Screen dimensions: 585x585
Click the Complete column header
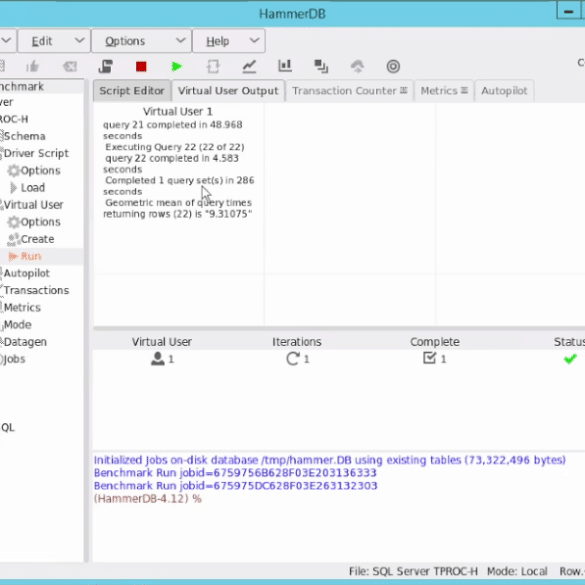click(x=435, y=342)
